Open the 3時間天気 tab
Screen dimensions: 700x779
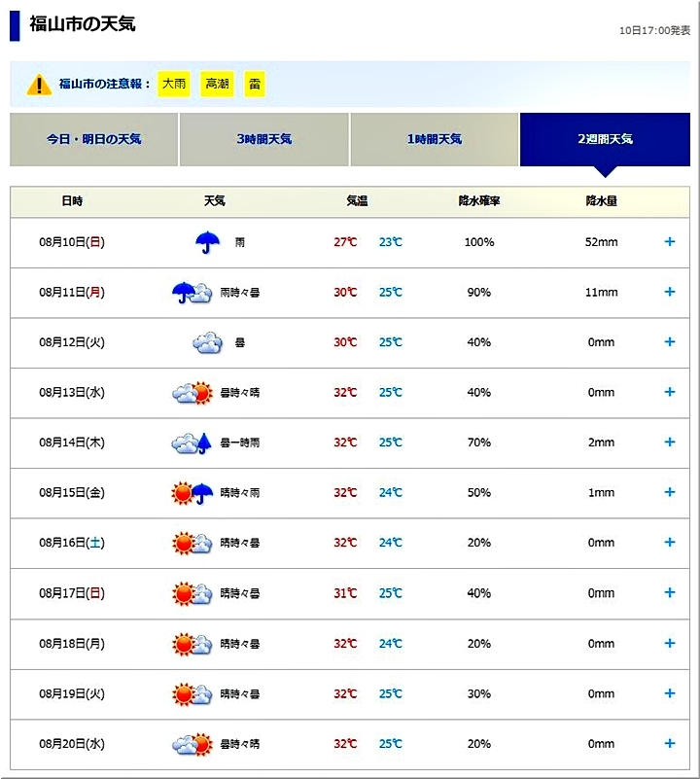[264, 139]
